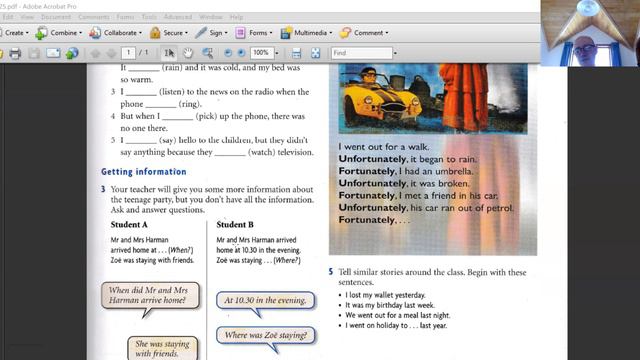Image resolution: width=640 pixels, height=360 pixels.
Task: Click the Comment speech bubble icon
Action: (345, 33)
